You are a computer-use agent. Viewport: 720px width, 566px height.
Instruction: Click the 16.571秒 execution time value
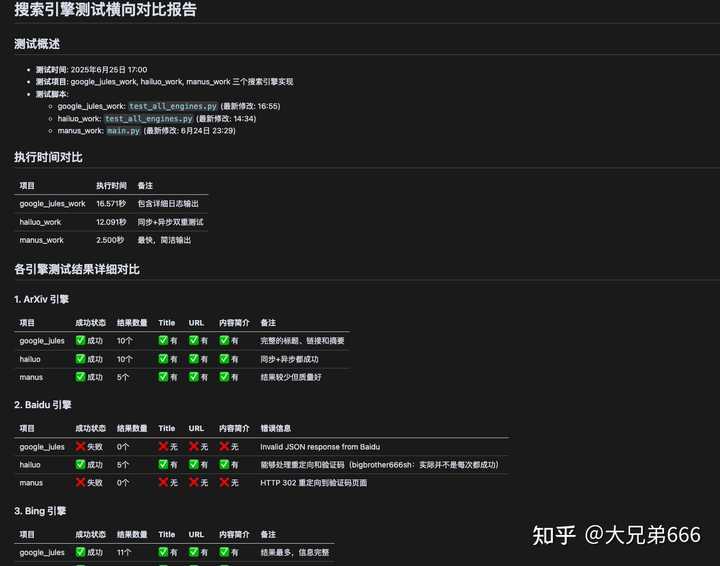coord(111,203)
